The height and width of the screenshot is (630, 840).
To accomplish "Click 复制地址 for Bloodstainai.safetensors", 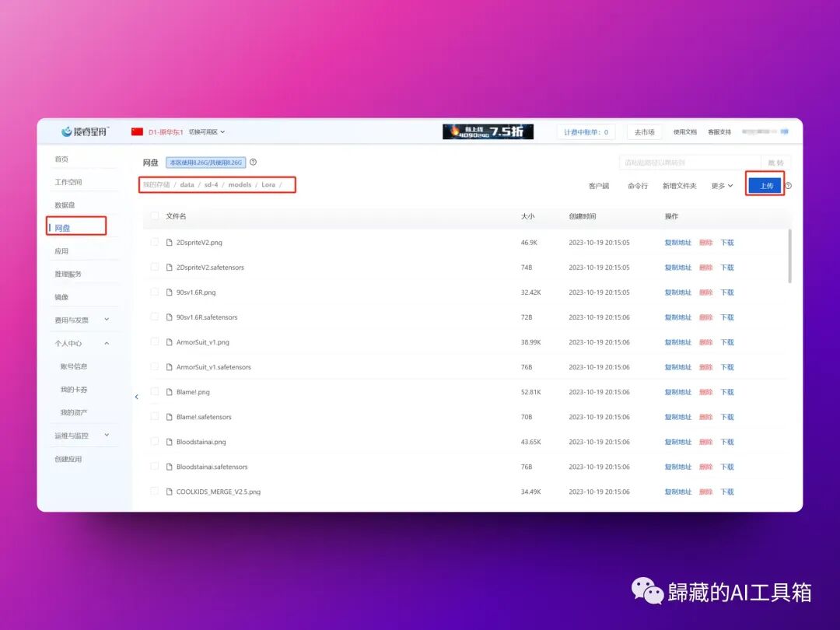I will [x=677, y=467].
